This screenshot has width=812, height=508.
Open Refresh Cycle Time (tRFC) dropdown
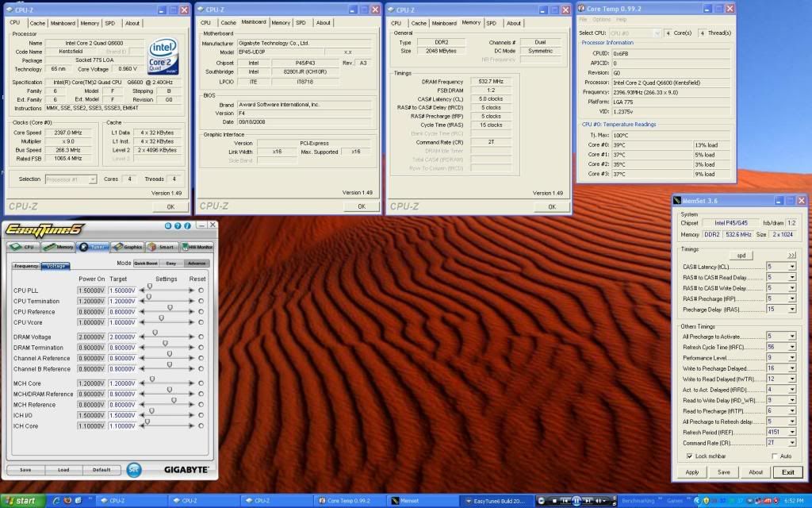(x=792, y=348)
